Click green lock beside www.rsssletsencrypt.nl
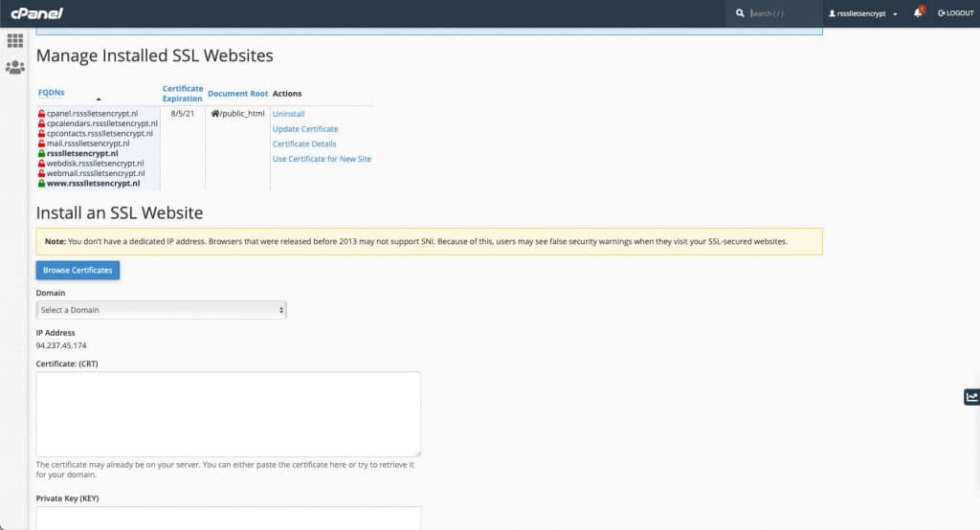980x530 pixels. (x=41, y=184)
